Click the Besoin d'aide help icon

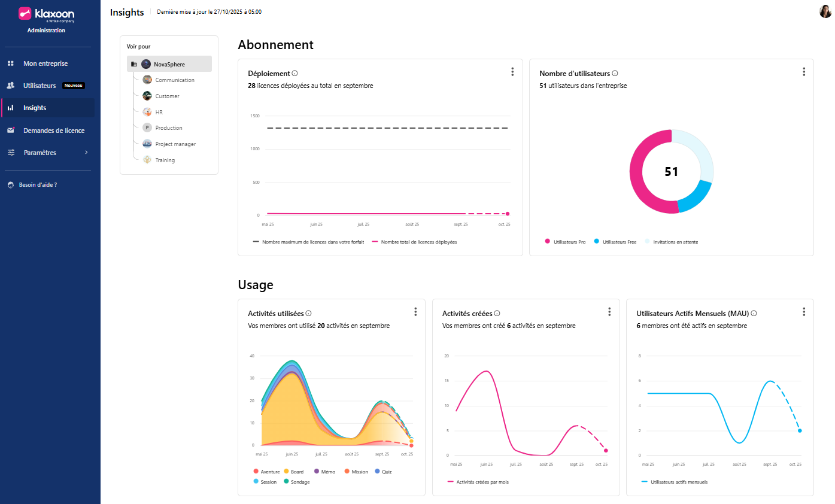point(11,185)
